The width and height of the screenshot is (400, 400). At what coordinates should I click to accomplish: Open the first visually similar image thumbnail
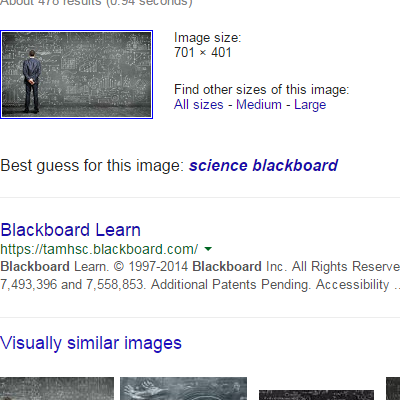click(57, 389)
